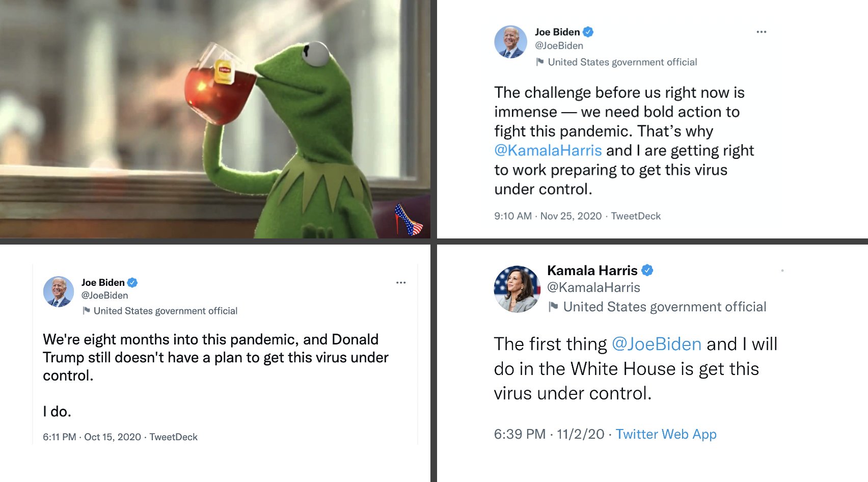The width and height of the screenshot is (868, 482).
Task: Open the Kermit sipping tea image
Action: (215, 119)
